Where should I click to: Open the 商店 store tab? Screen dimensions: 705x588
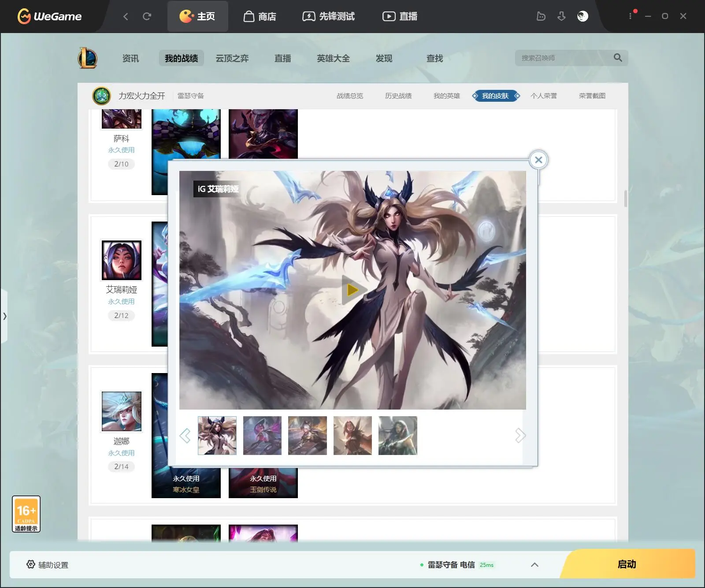[260, 16]
